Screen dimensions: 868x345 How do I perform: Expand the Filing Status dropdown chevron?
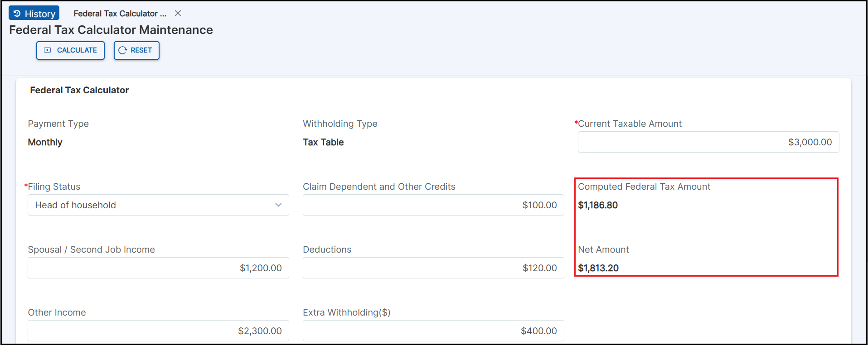[278, 205]
